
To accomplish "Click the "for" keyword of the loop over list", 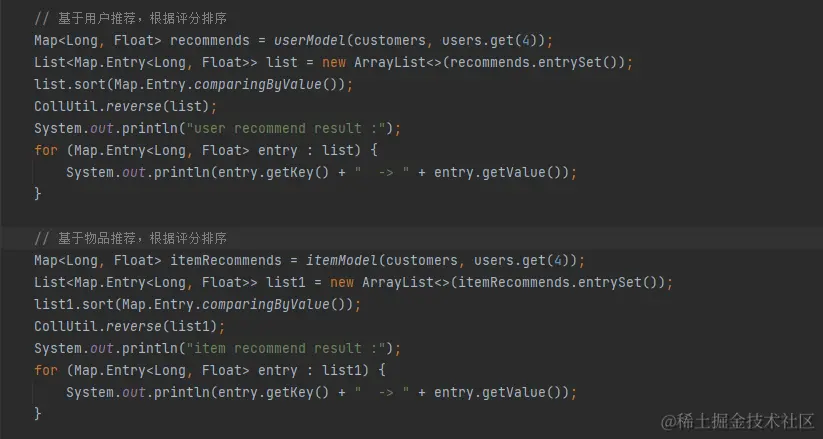I will pyautogui.click(x=46, y=151).
